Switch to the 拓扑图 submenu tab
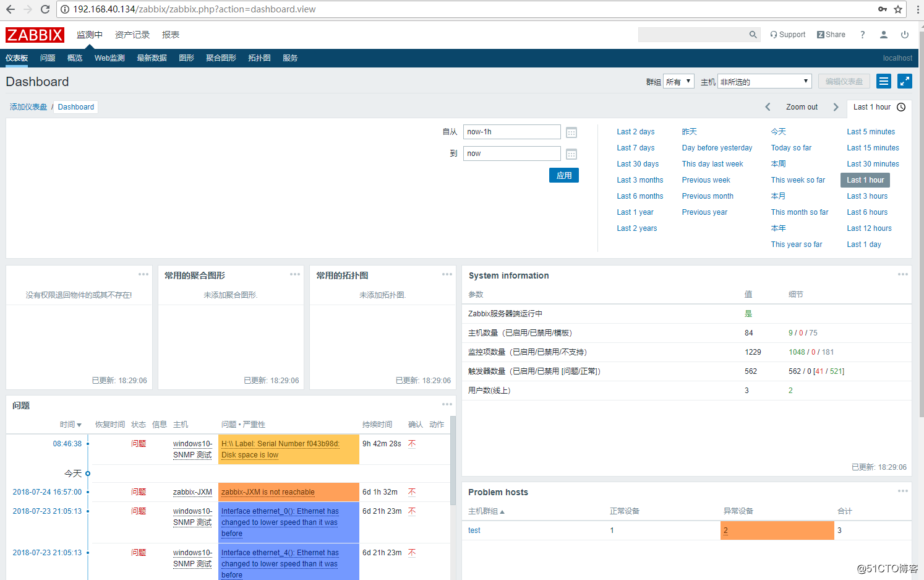 [x=259, y=58]
